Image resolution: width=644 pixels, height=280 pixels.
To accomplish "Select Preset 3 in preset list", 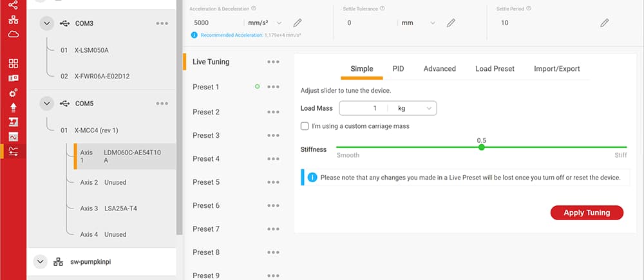I will pos(206,135).
